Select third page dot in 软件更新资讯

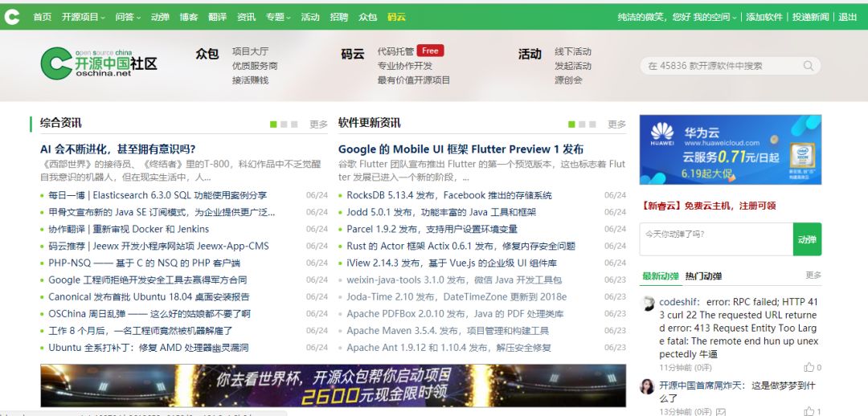click(593, 124)
